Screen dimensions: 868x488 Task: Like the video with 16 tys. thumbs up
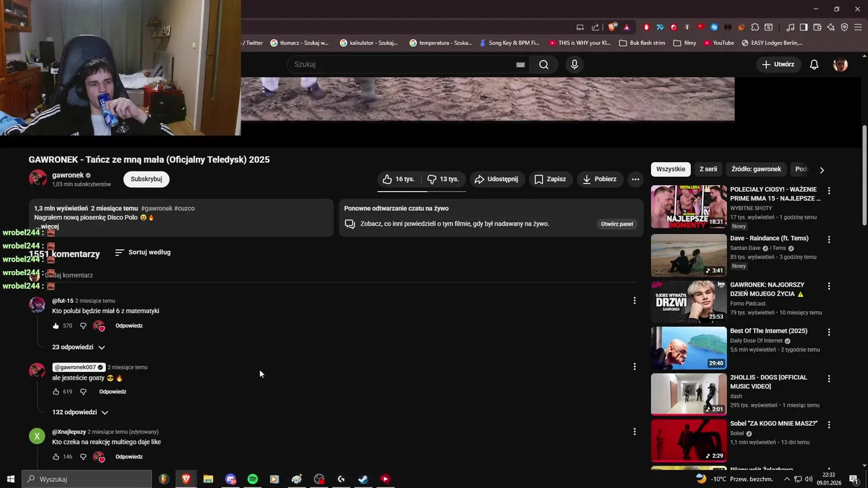pyautogui.click(x=399, y=179)
